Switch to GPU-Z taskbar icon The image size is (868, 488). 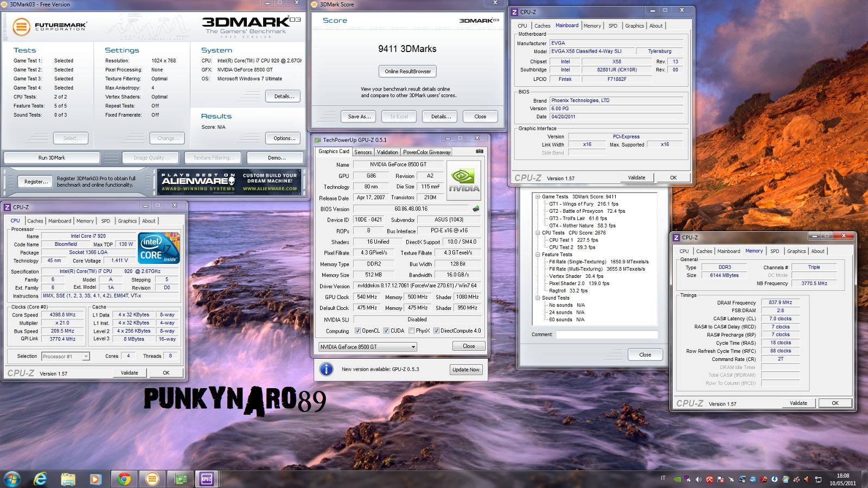(180, 479)
